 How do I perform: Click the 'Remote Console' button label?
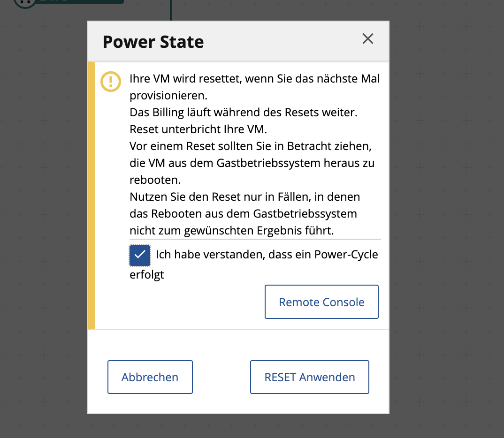321,302
